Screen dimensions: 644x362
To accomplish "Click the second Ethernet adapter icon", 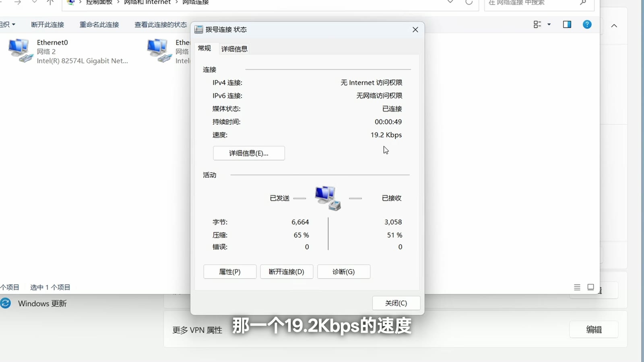I will point(159,51).
